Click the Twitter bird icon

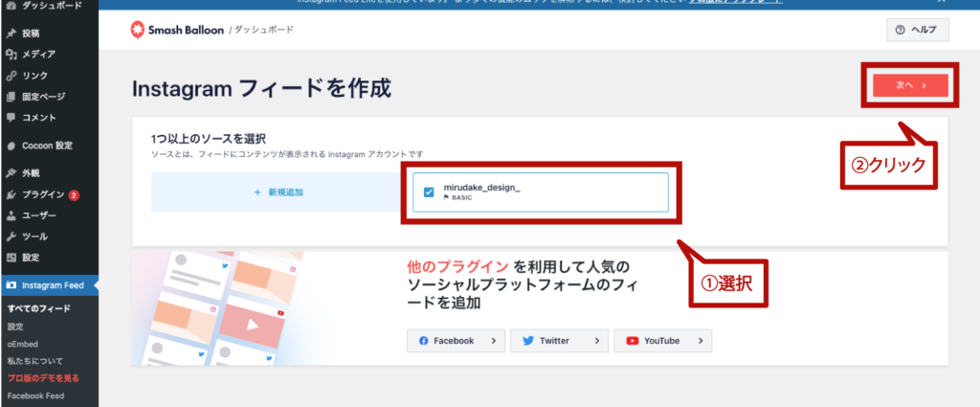coord(528,341)
